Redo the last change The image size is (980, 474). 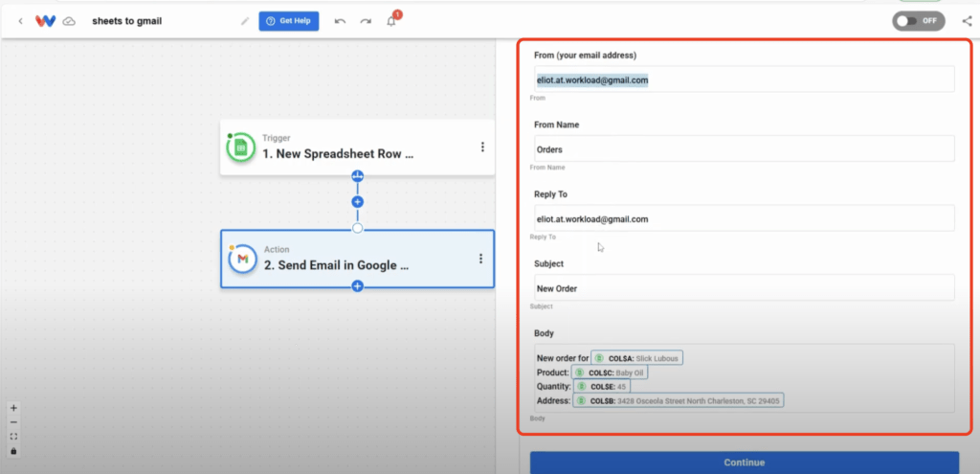coord(366,21)
